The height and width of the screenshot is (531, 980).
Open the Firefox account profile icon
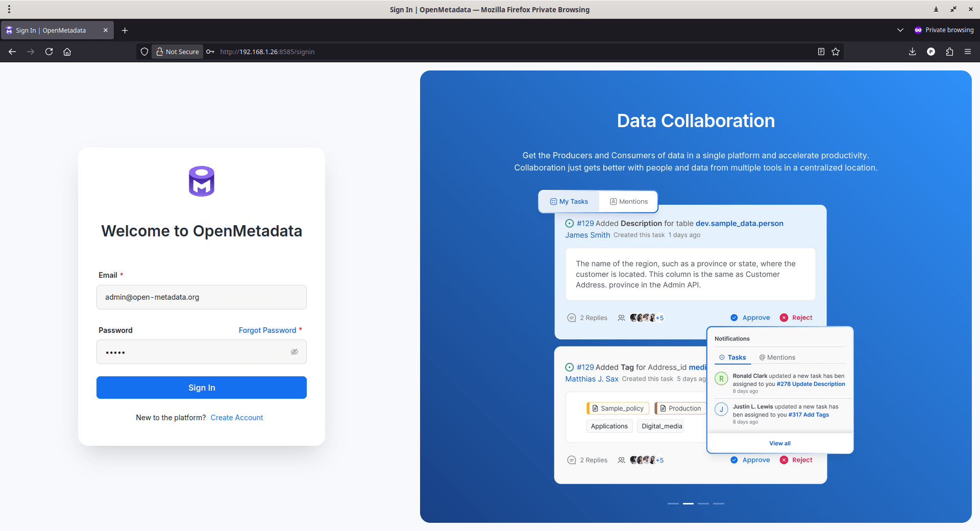pos(931,52)
